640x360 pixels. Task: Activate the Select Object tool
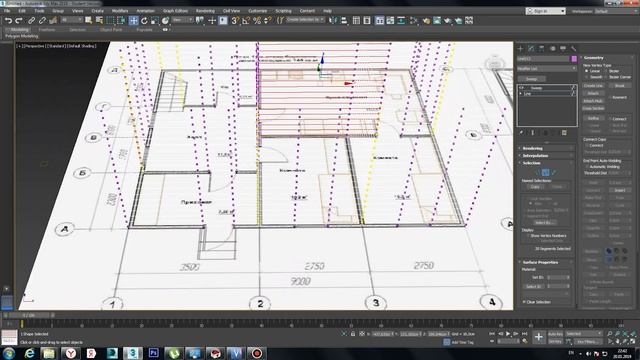pyautogui.click(x=89, y=20)
